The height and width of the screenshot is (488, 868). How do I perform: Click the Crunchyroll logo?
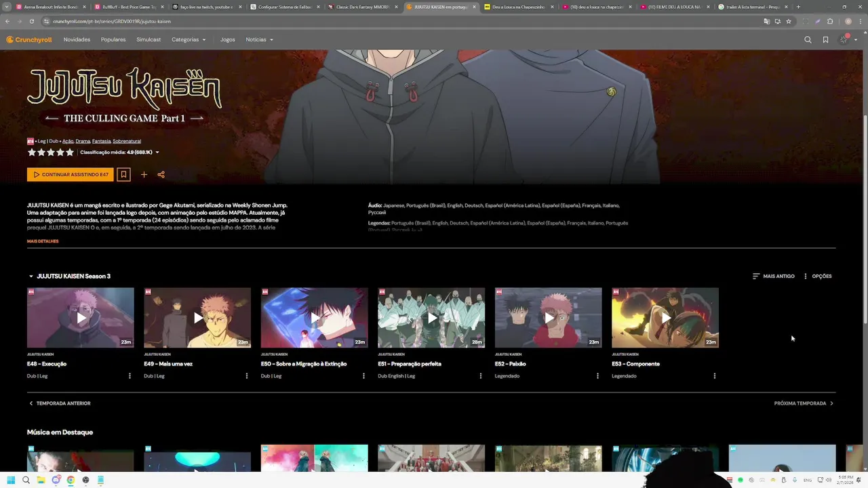pos(29,40)
